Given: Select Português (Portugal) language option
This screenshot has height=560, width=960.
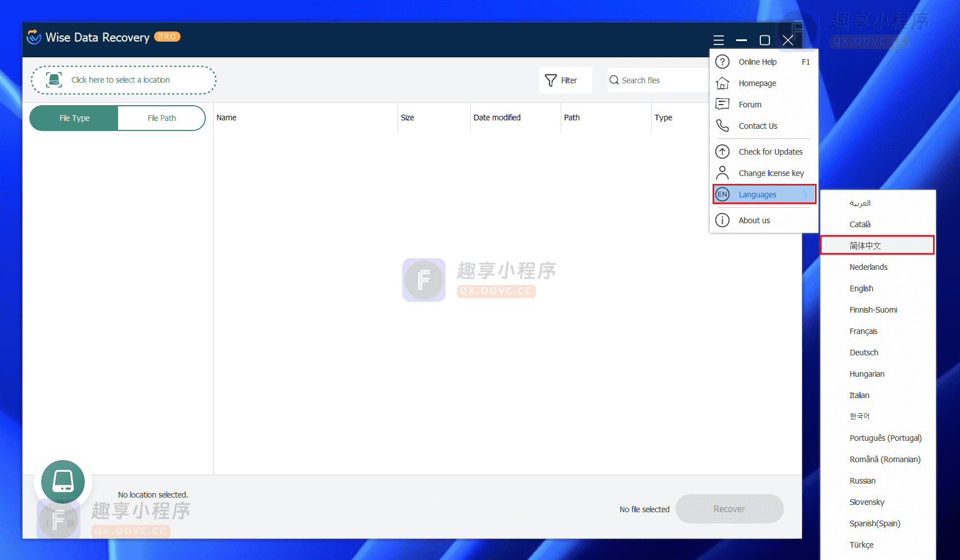Looking at the screenshot, I should pyautogui.click(x=878, y=438).
